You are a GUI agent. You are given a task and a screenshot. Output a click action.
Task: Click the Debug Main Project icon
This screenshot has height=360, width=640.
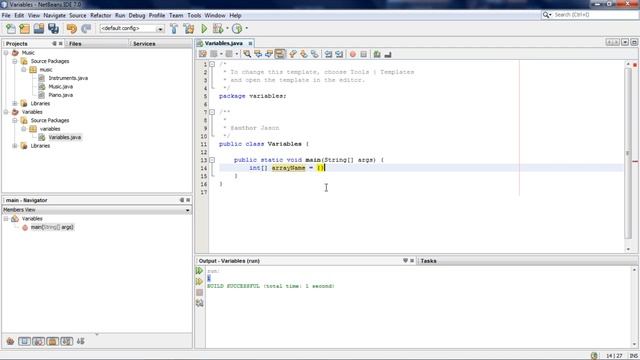pos(218,29)
